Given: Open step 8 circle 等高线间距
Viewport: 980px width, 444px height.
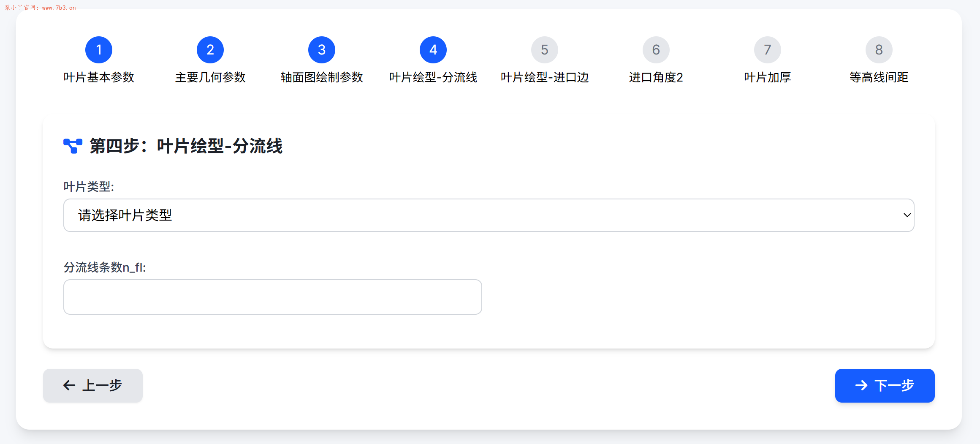Looking at the screenshot, I should coord(879,50).
